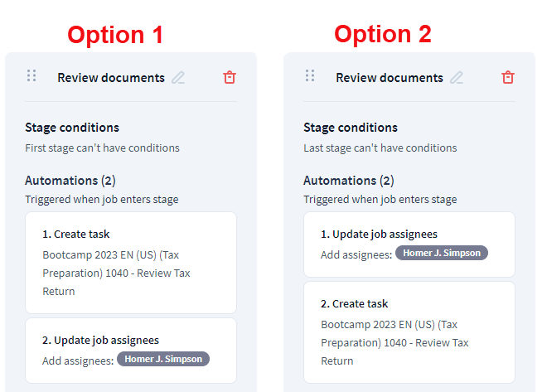This screenshot has height=392, width=542.
Task: Click 'Last stage can't have conditions' text
Action: point(380,148)
